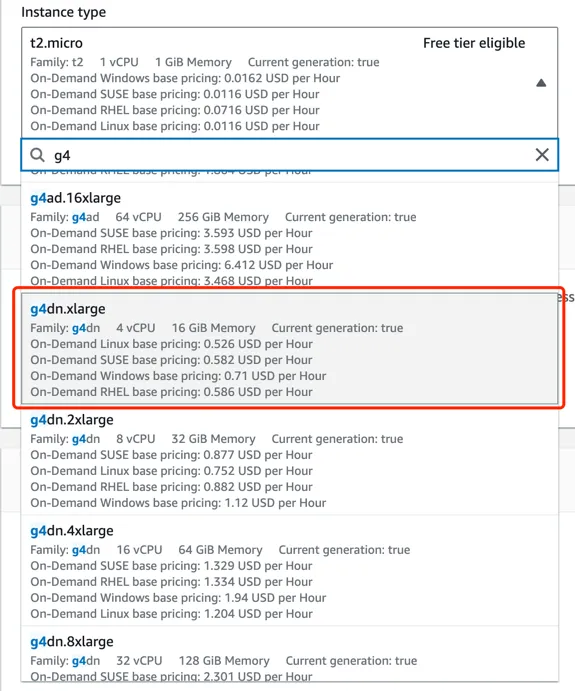Click g4dn.4xlarge Linux pricing 1.204 USD
The image size is (575, 691).
[x=171, y=614]
